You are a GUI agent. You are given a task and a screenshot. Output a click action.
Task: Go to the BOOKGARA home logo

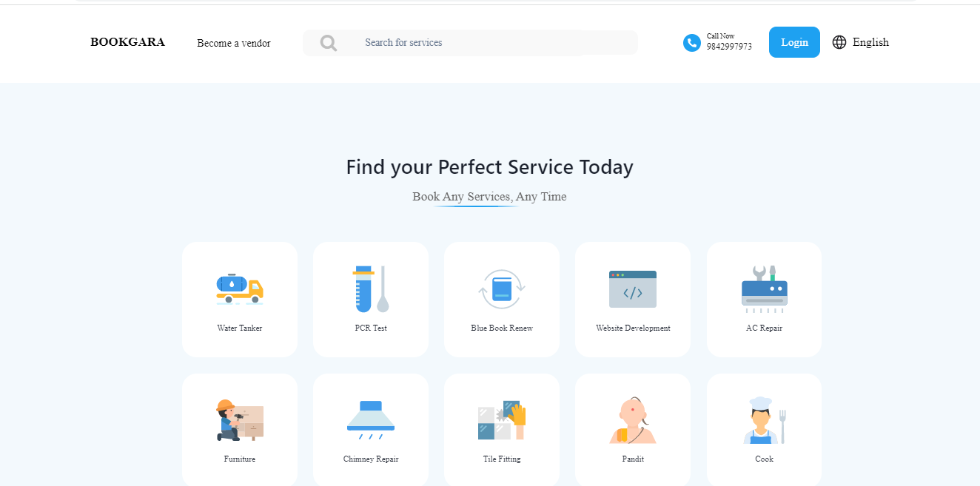coord(127,42)
